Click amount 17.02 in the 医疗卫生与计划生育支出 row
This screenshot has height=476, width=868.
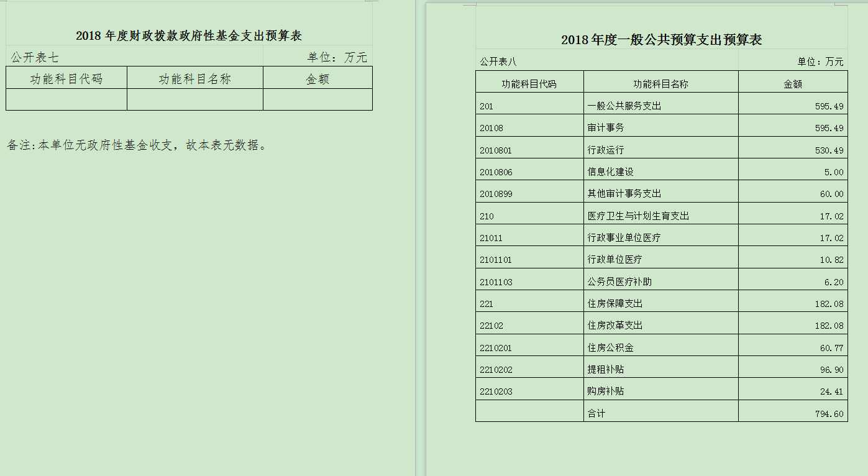(x=832, y=216)
